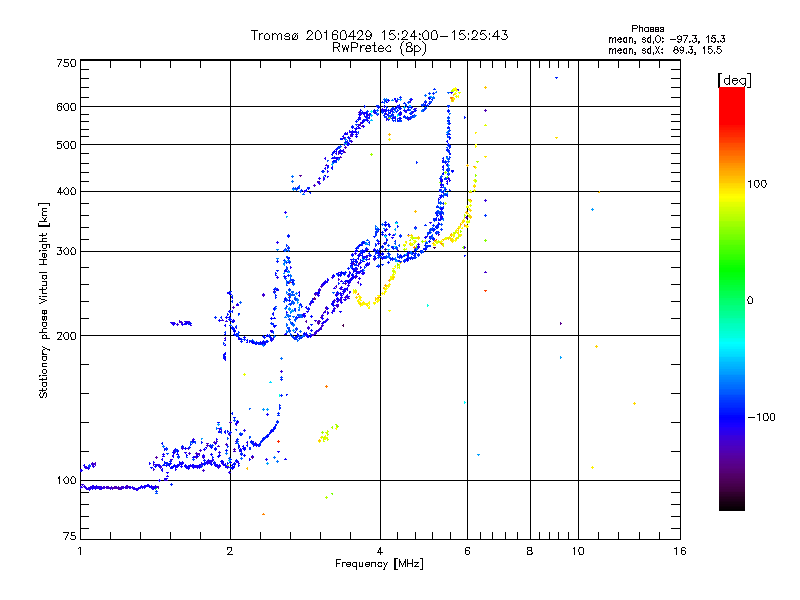Click y-axis tick label '750'

(x=66, y=63)
